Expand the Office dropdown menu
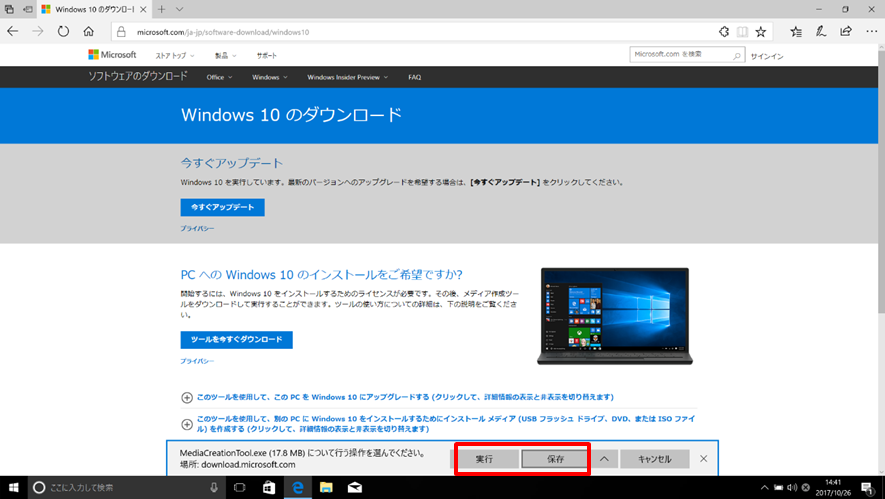This screenshot has height=499, width=885. [219, 77]
